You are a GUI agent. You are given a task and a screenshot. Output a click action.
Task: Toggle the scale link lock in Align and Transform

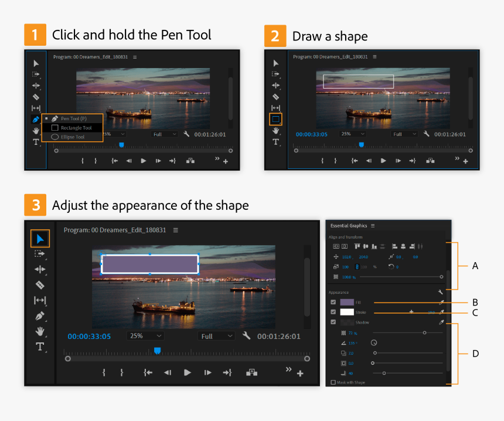point(356,267)
